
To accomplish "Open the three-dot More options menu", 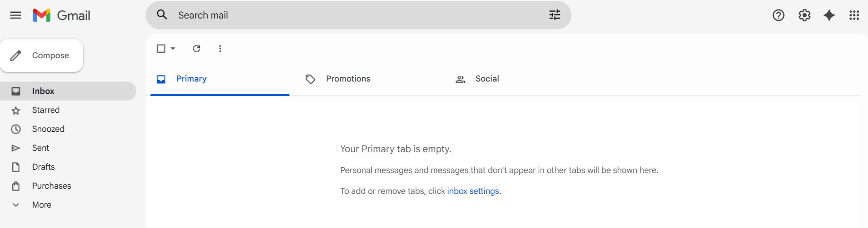I will click(x=220, y=48).
